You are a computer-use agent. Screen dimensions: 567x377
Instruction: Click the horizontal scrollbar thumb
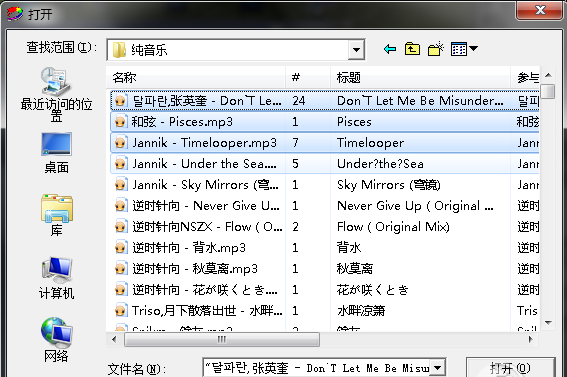coord(222,339)
